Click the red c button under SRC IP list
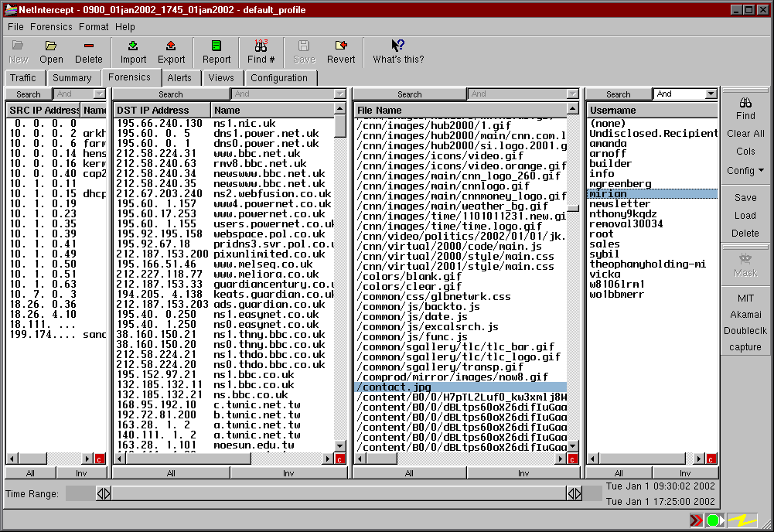This screenshot has height=532, width=774. 99,459
